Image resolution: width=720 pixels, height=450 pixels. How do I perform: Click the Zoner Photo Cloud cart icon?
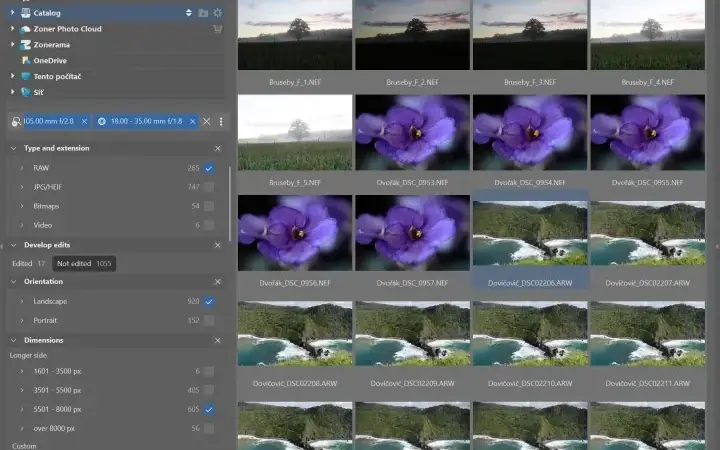(218, 29)
